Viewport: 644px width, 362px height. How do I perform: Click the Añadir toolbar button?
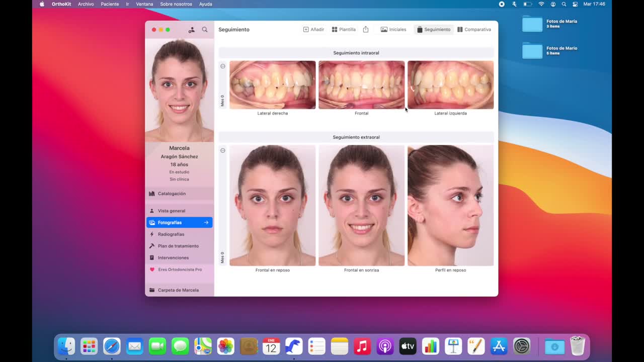click(x=313, y=30)
